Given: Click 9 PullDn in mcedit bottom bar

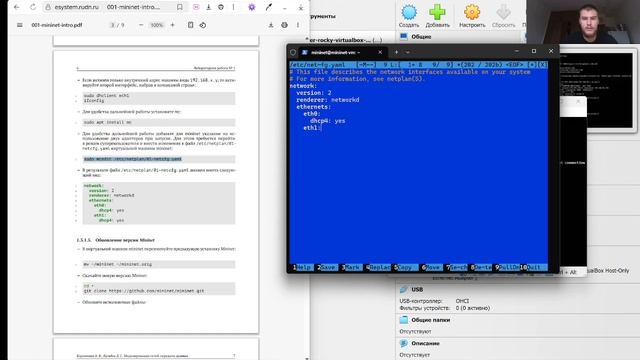Looking at the screenshot, I should 507,267.
